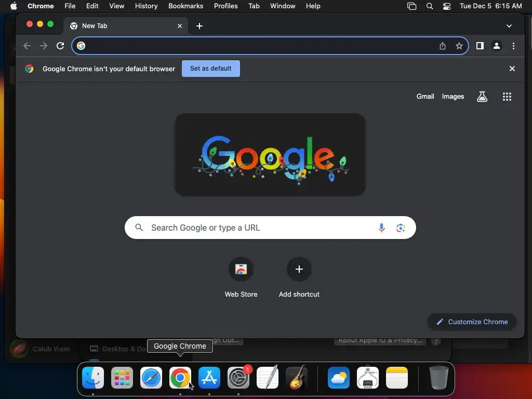Image resolution: width=532 pixels, height=399 pixels.
Task: Click Customize Chrome button
Action: pyautogui.click(x=472, y=322)
